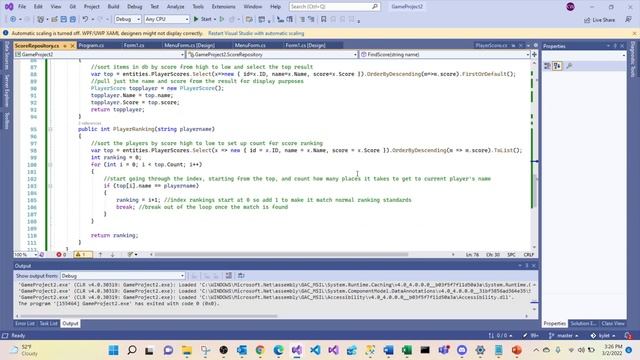Open the Debug menu
Viewport: 640px width, 360px height.
pos(134,7)
